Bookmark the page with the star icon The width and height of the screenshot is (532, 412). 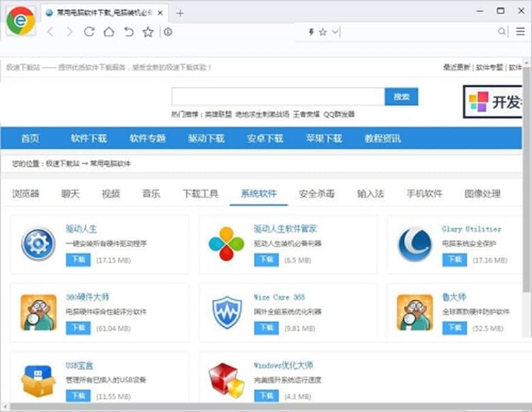point(148,32)
